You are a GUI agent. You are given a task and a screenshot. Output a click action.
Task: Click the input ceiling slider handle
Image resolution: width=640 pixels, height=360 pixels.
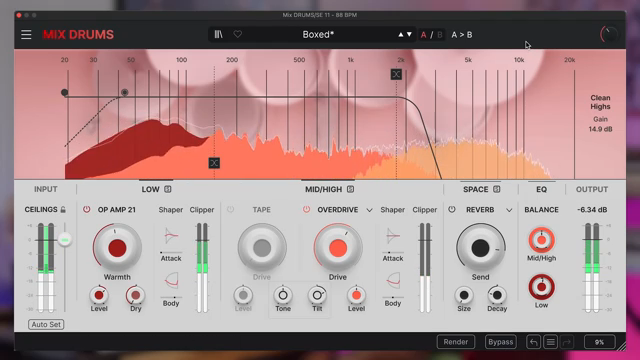(64, 239)
